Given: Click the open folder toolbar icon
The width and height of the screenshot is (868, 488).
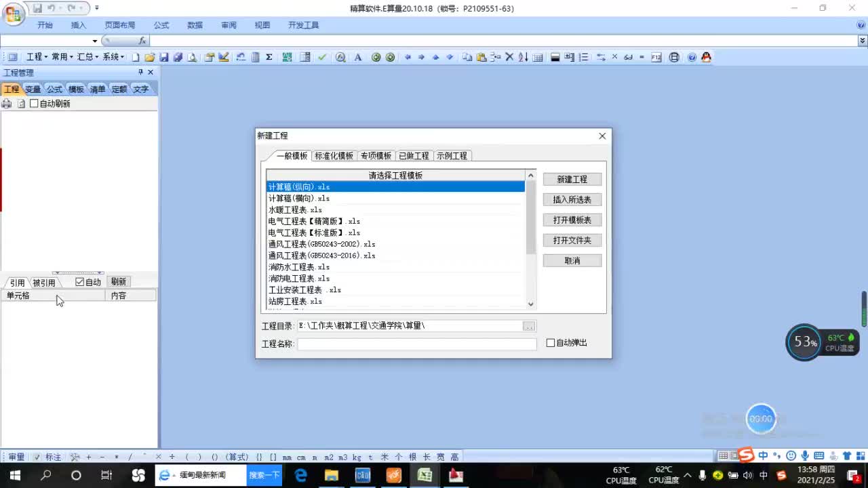Looking at the screenshot, I should pos(150,58).
